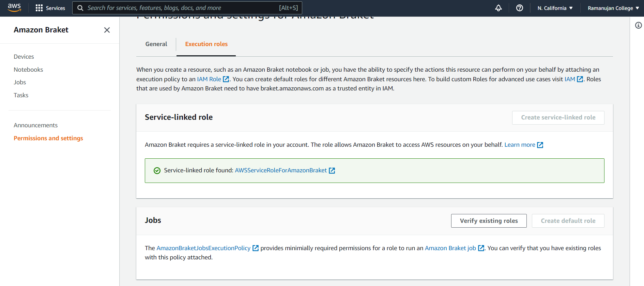Click the search magnifier icon
Viewport: 644px width, 286px height.
click(x=80, y=8)
